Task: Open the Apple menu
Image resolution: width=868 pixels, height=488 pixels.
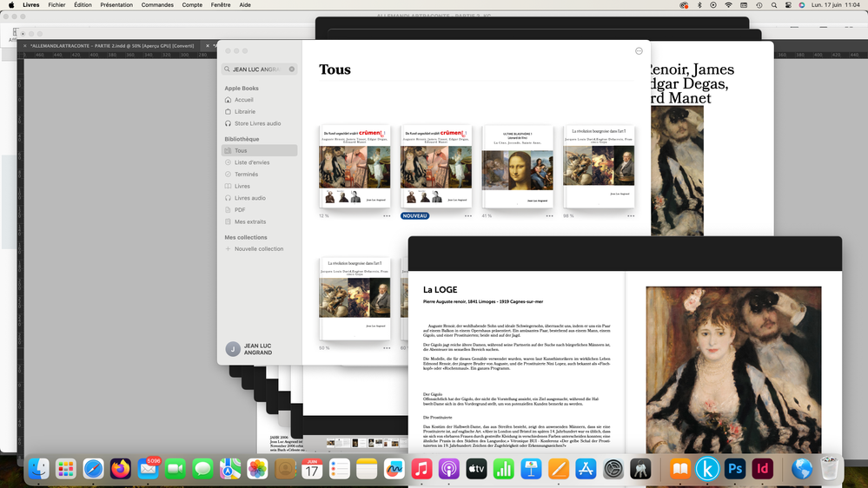Action: (11, 5)
